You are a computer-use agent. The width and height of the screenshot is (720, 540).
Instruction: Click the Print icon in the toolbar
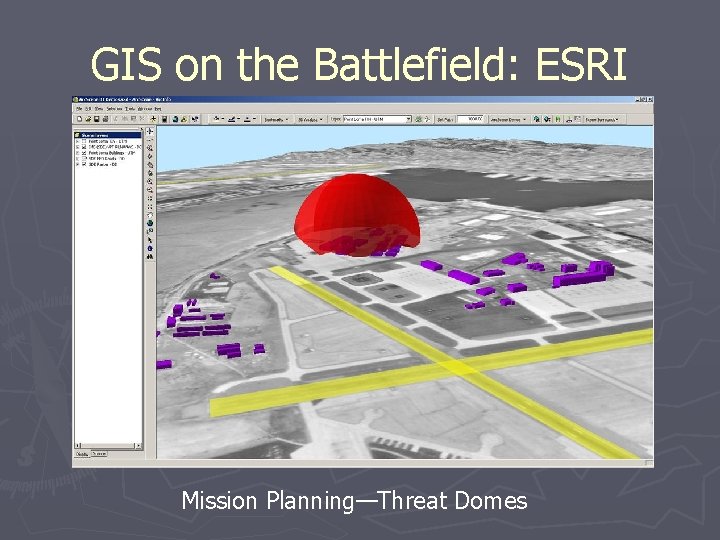pyautogui.click(x=105, y=119)
